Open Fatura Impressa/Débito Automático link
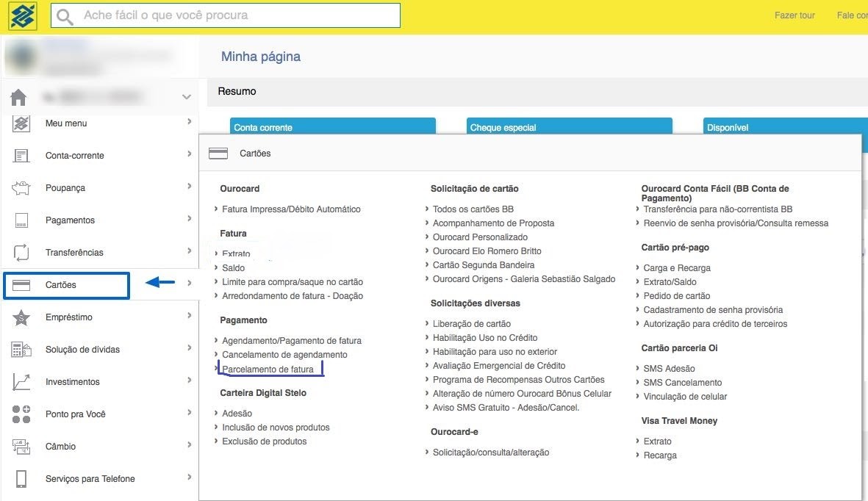868x501 pixels. coord(291,209)
